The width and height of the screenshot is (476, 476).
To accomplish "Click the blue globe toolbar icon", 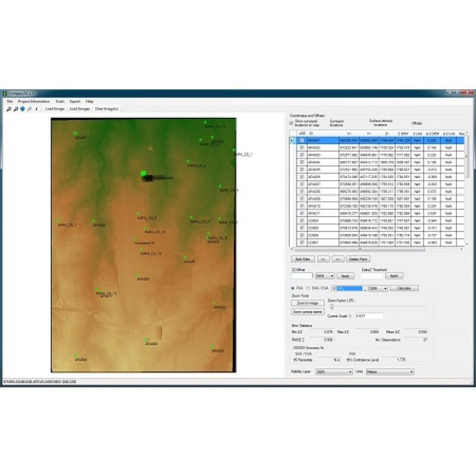I will (x=23, y=109).
